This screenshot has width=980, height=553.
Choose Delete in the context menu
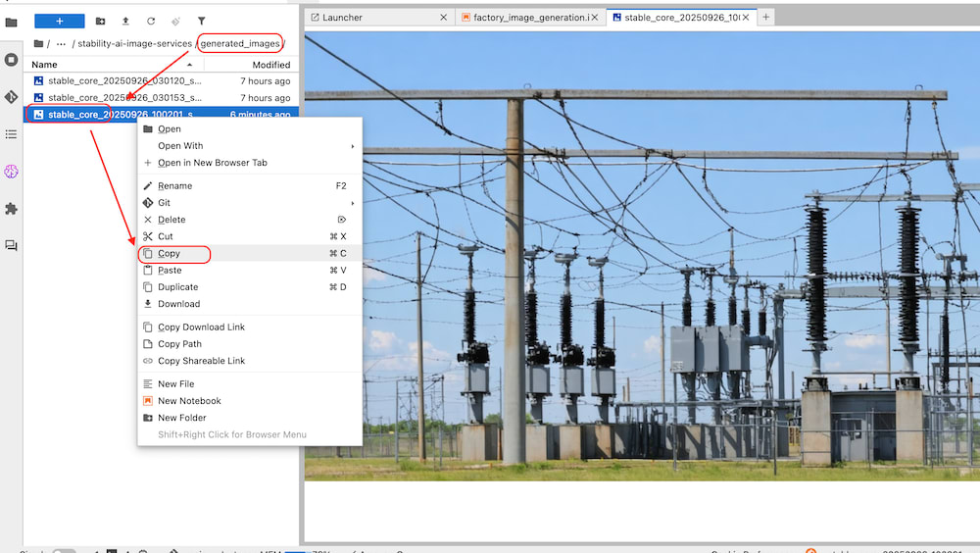click(x=249, y=220)
